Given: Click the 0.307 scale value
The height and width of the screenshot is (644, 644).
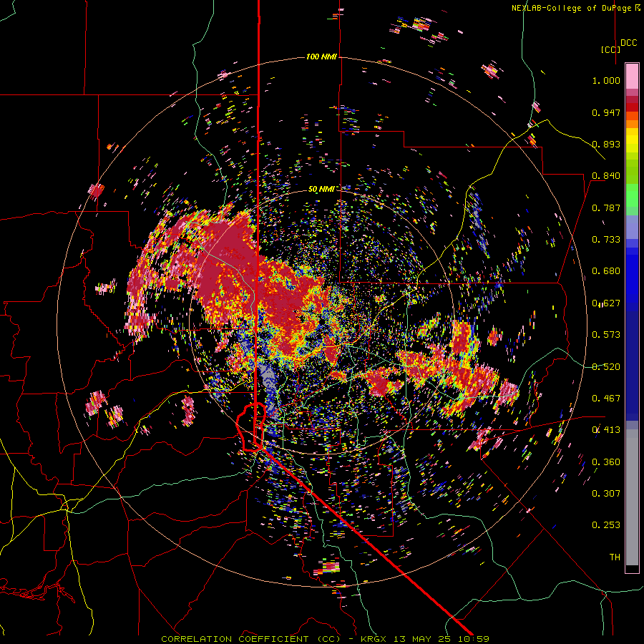Looking at the screenshot, I should coord(606,494).
